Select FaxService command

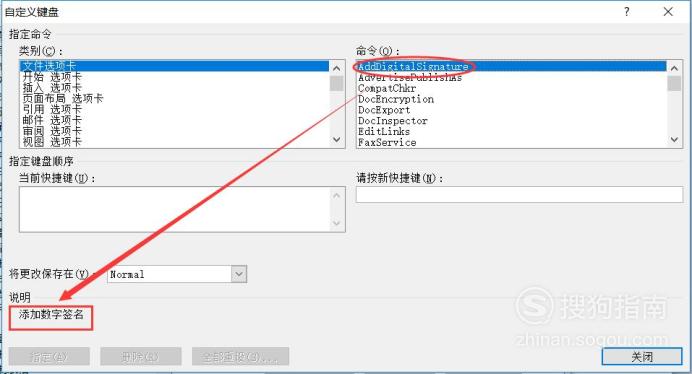pyautogui.click(x=511, y=142)
